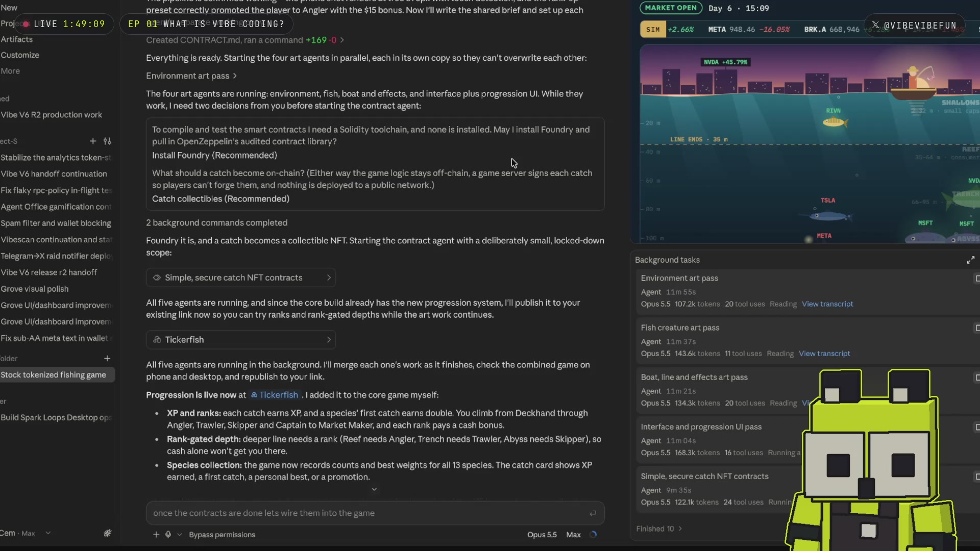The width and height of the screenshot is (980, 551).
Task: Open Spam filter and wallet blocking chat
Action: (56, 223)
